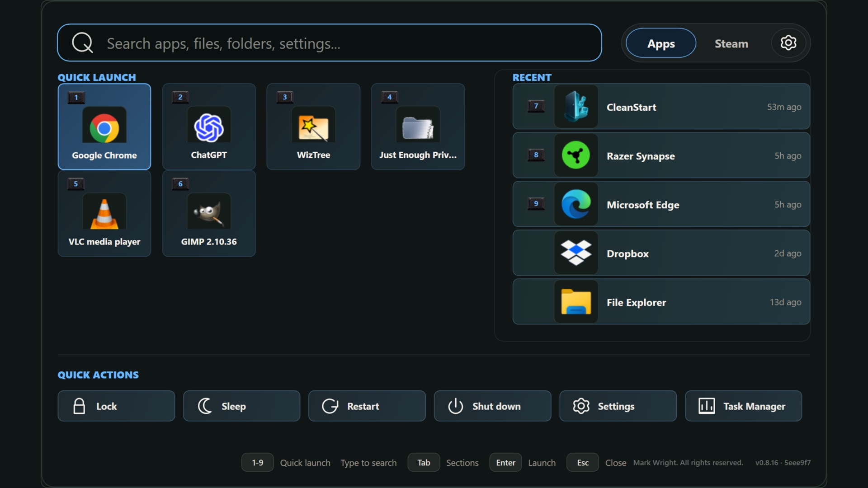Screen dimensions: 868x488
Task: Click the Shut down button label
Action: coord(496,406)
